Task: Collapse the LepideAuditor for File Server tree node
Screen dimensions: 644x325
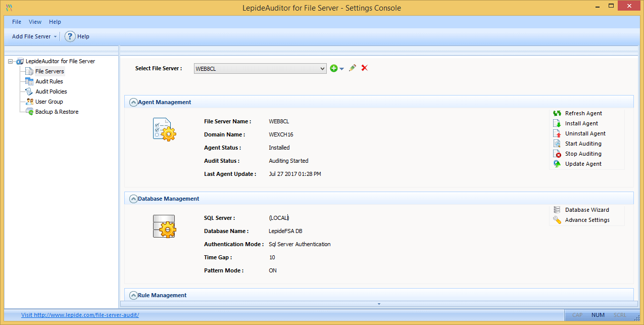Action: (x=11, y=61)
